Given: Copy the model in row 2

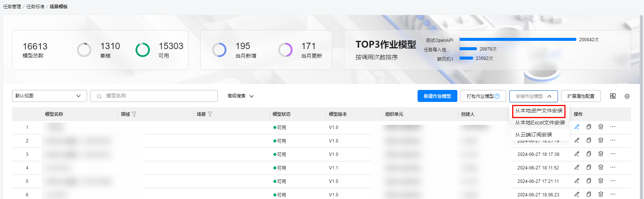Looking at the screenshot, I should coord(589,140).
